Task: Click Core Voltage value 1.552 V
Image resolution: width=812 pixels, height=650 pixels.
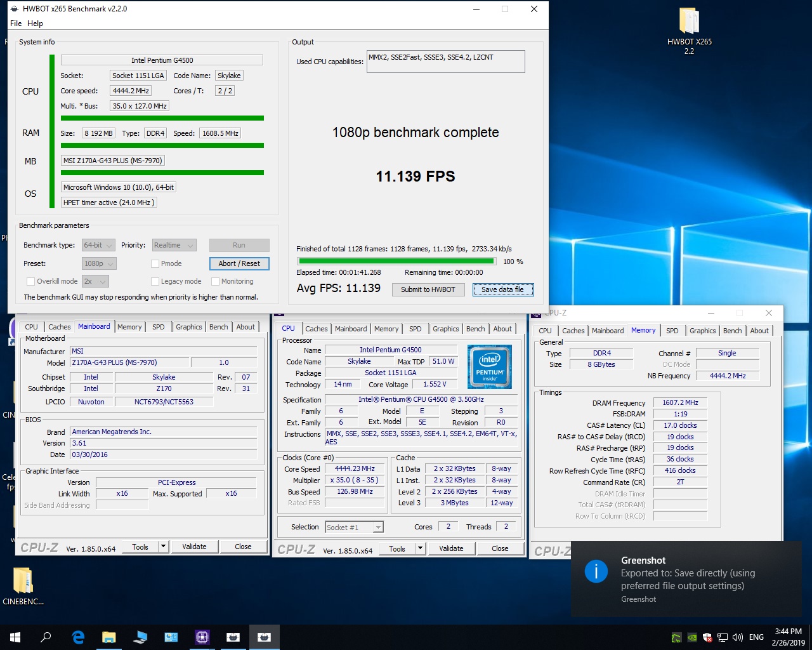Action: [435, 384]
